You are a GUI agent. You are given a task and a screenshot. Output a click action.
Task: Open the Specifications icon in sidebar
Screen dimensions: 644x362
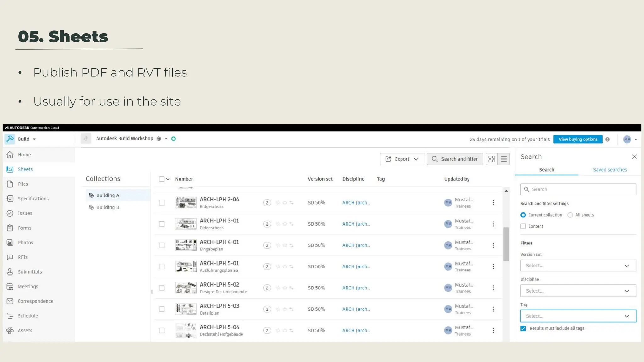point(10,199)
